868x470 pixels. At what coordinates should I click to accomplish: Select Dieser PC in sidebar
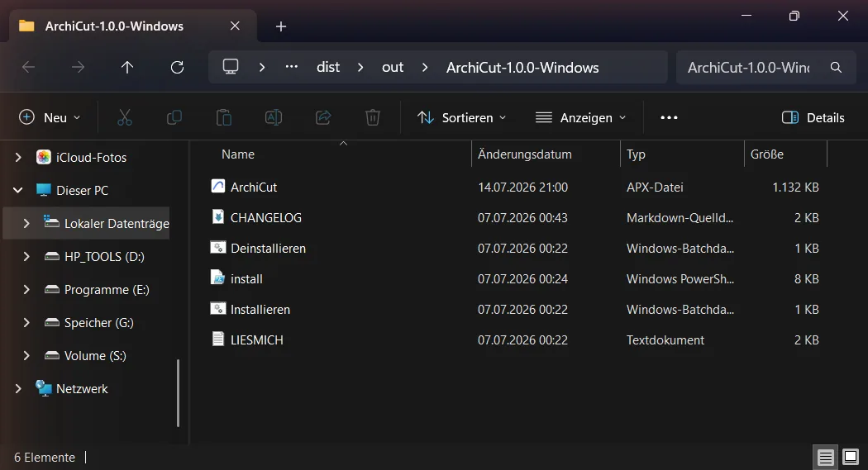click(82, 190)
